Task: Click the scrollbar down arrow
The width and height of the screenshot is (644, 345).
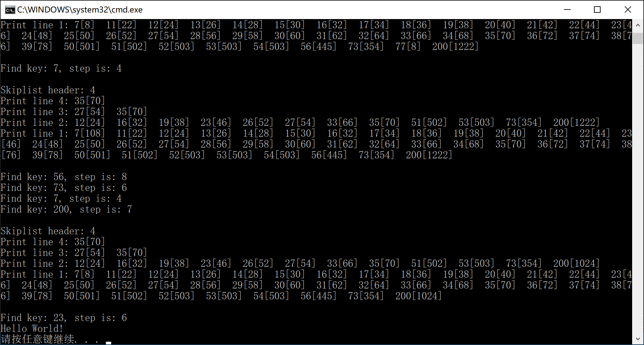Action: click(x=638, y=339)
